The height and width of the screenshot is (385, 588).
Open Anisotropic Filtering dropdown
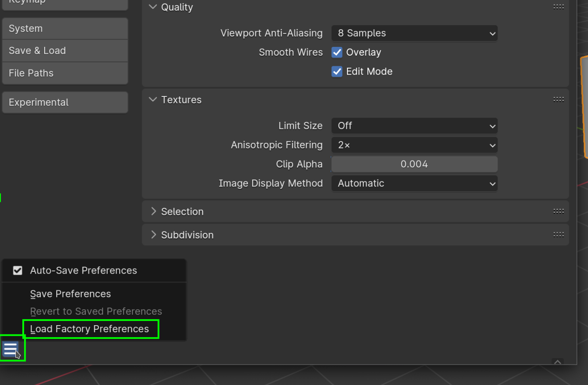click(x=414, y=145)
